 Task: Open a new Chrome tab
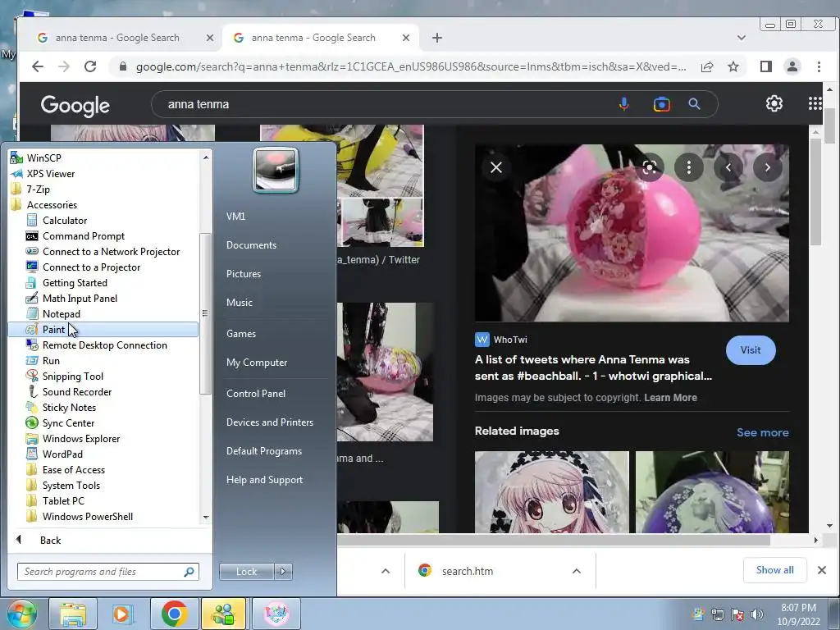point(437,38)
